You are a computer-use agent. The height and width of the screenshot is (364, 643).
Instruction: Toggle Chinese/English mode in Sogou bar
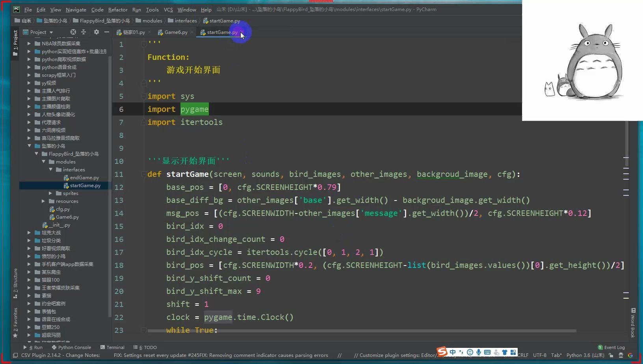452,352
